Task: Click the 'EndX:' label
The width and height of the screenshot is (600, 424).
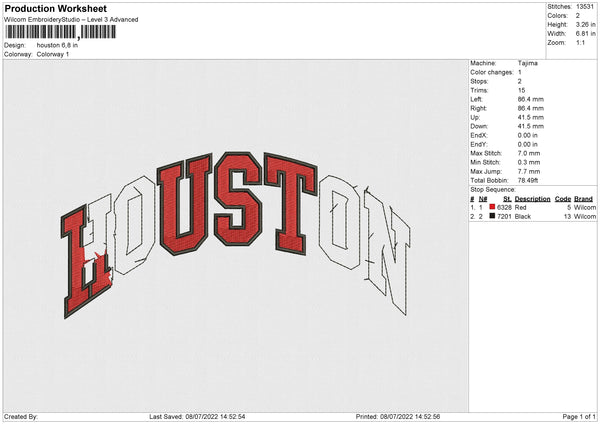Action: tap(479, 135)
